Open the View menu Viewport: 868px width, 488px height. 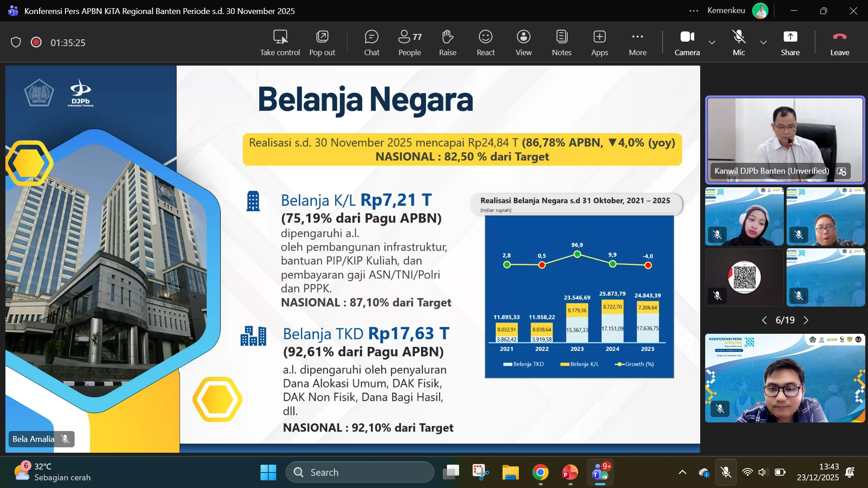tap(523, 42)
